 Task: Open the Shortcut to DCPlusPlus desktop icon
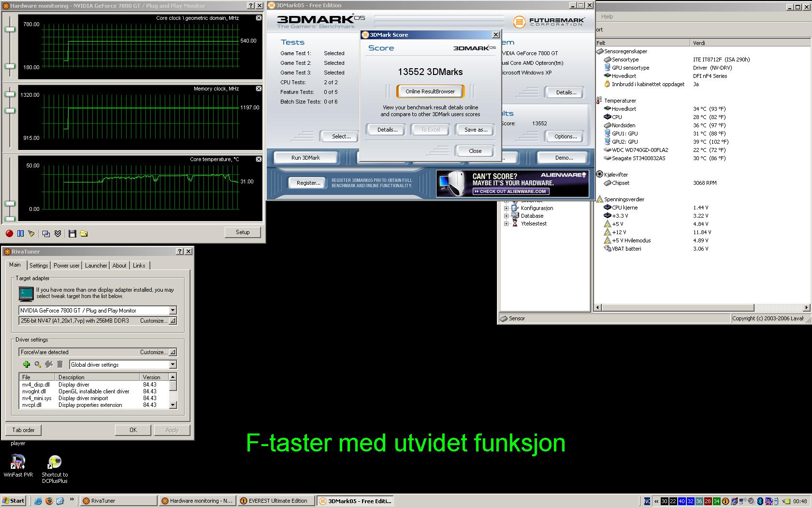point(55,469)
